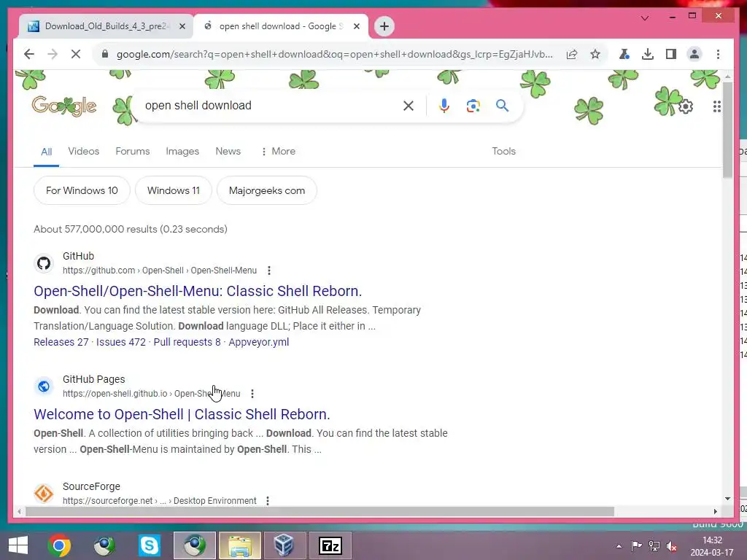Toggle the Chrome side panel
The image size is (747, 560).
(671, 54)
